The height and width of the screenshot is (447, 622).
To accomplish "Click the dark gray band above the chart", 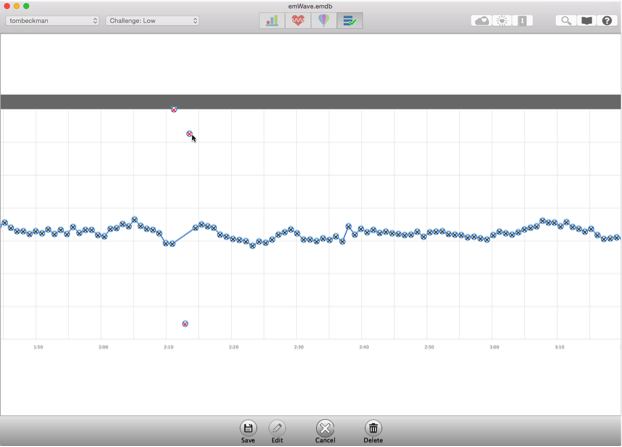I will coord(400,101).
